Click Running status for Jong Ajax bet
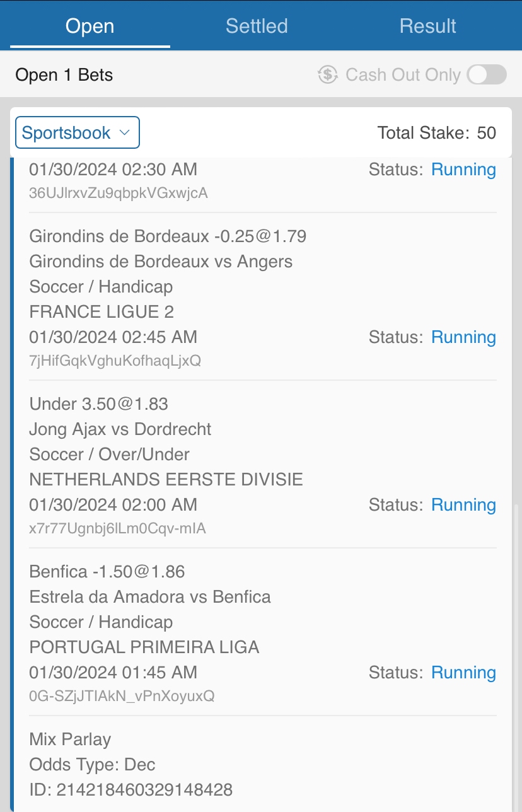The width and height of the screenshot is (522, 812). pyautogui.click(x=463, y=505)
